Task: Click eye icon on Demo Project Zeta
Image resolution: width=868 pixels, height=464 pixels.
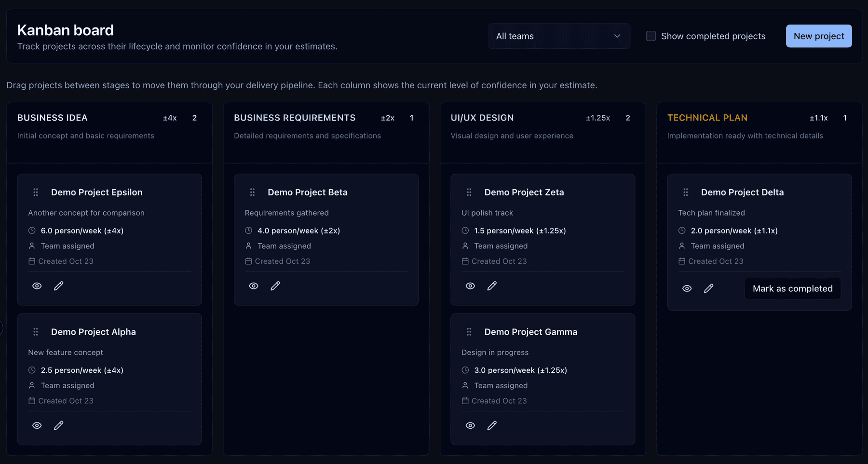Action: (x=470, y=286)
